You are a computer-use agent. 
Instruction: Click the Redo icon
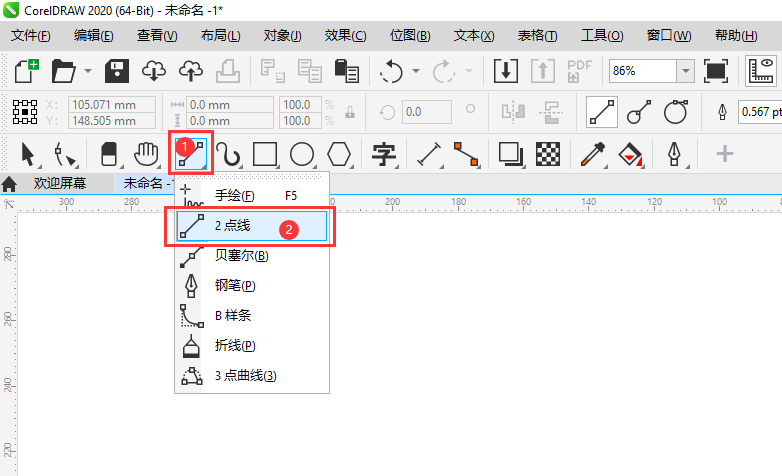443,71
